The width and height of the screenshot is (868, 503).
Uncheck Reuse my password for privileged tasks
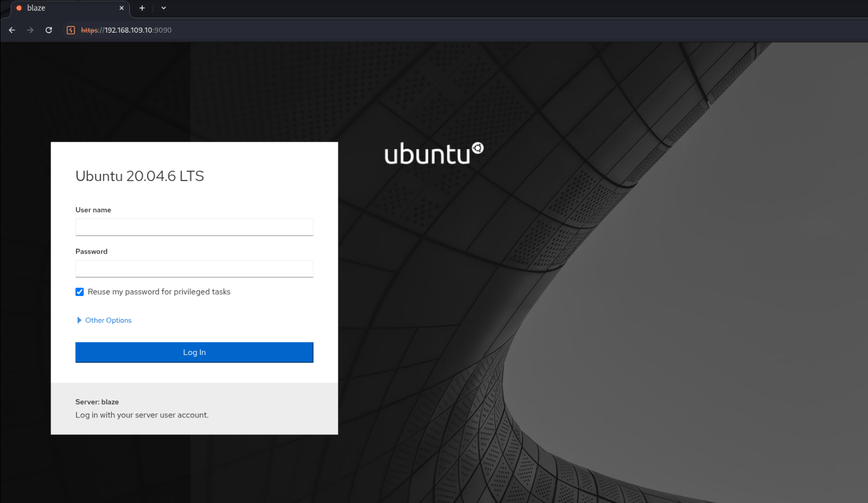[x=80, y=292]
